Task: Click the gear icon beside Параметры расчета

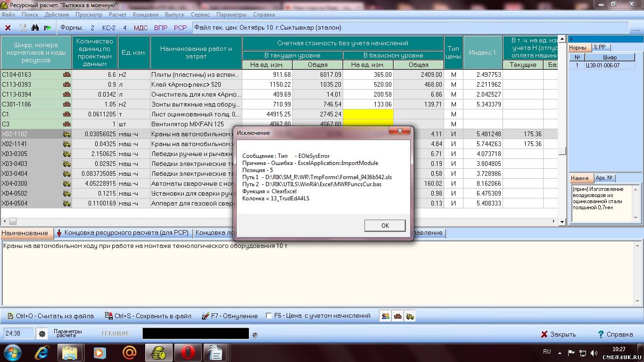Action: point(42,334)
